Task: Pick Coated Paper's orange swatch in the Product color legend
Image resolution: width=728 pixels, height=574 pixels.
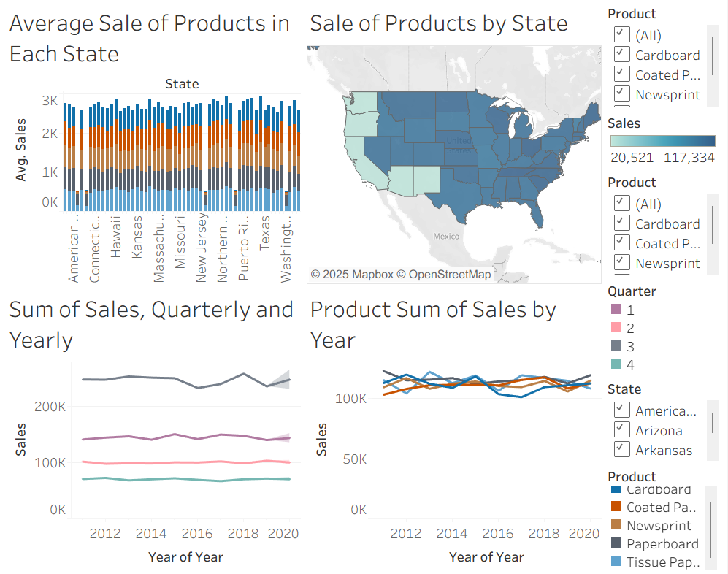Action: point(616,507)
